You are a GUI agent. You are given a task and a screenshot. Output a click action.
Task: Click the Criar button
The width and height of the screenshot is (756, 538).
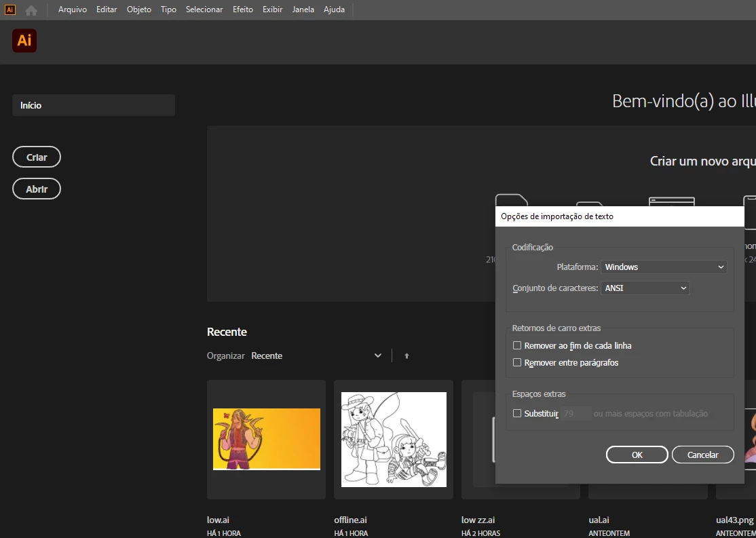(37, 157)
